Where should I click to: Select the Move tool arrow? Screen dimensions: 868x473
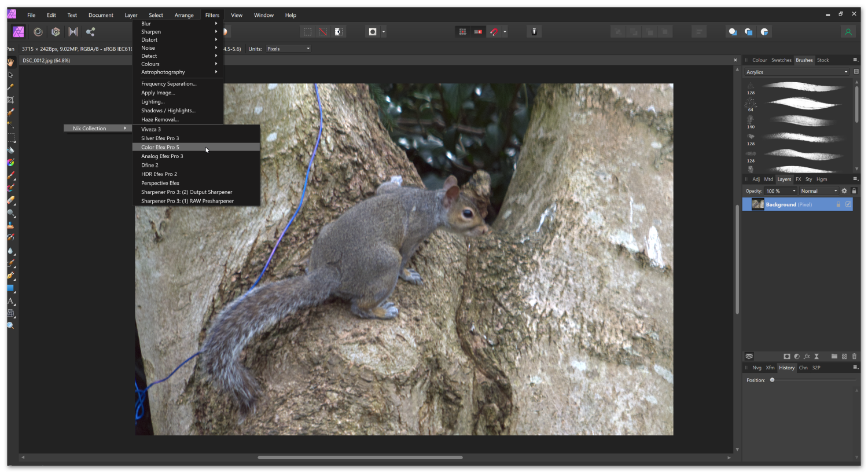pos(10,75)
